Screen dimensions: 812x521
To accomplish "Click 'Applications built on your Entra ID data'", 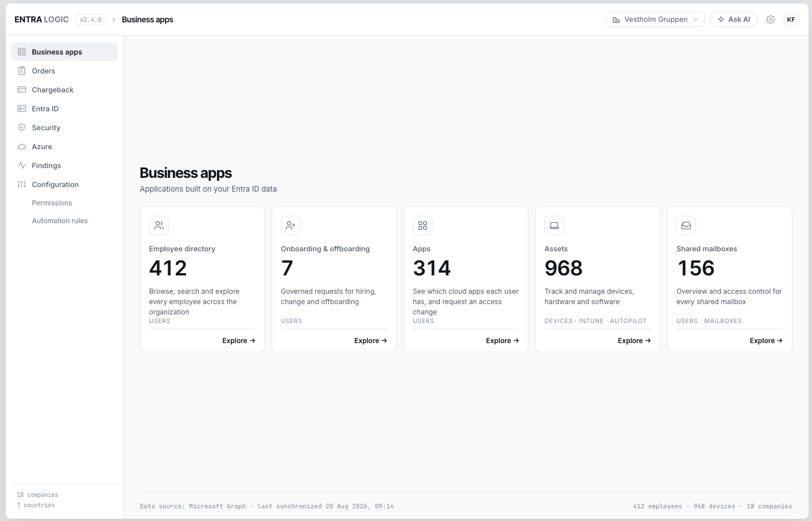I will click(x=208, y=189).
